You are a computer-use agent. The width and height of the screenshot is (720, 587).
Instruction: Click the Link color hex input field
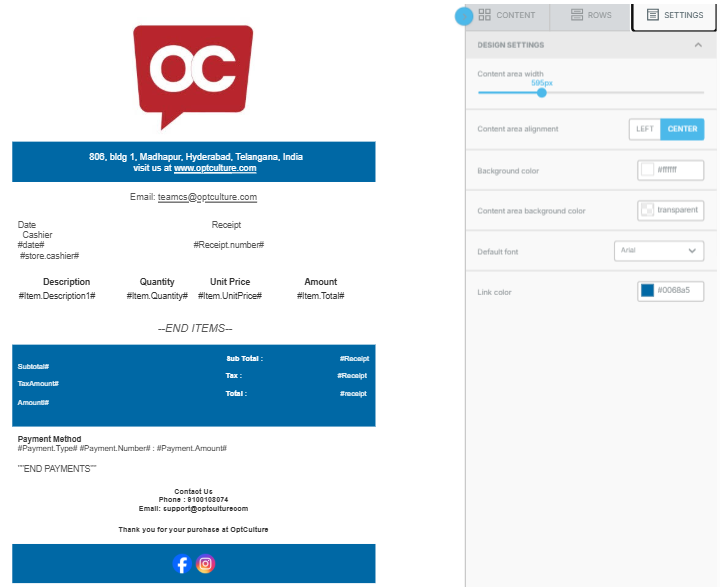[679, 291]
